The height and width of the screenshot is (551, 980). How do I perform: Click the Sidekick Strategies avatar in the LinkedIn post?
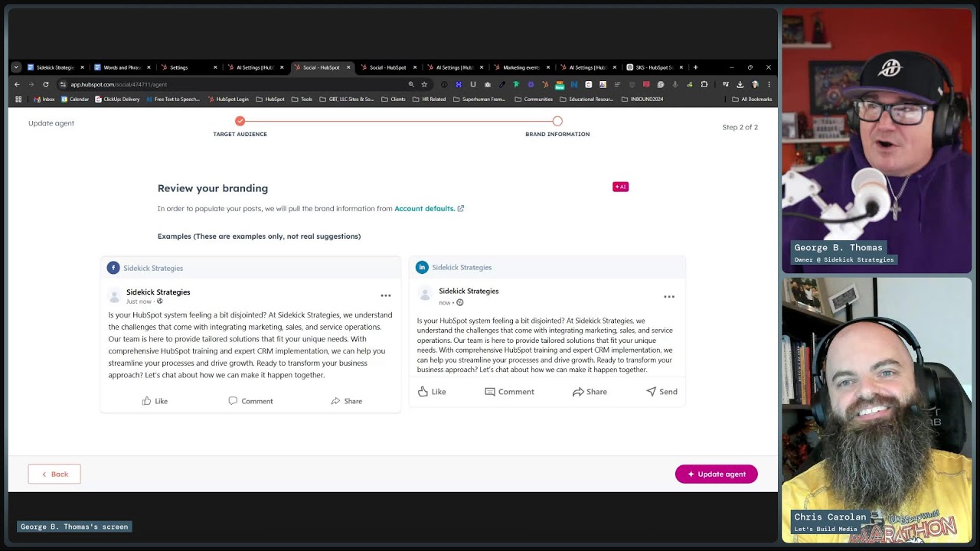pos(425,295)
